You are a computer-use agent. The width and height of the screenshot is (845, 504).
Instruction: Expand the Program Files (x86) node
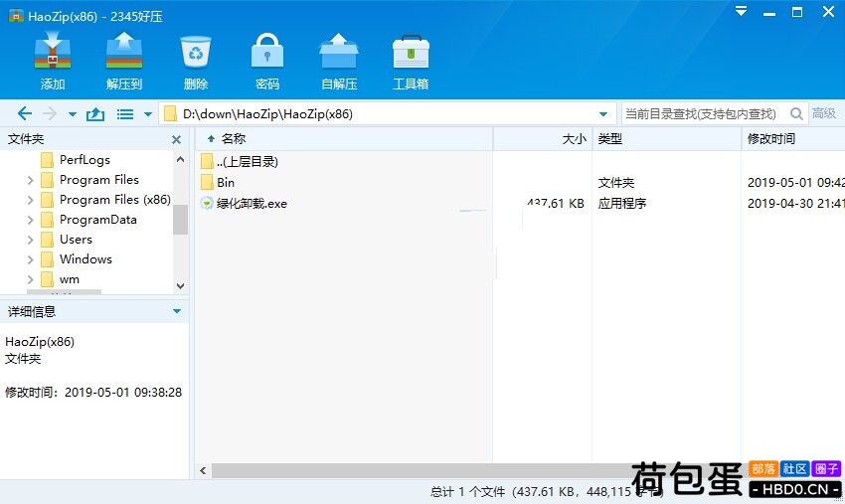[x=30, y=200]
